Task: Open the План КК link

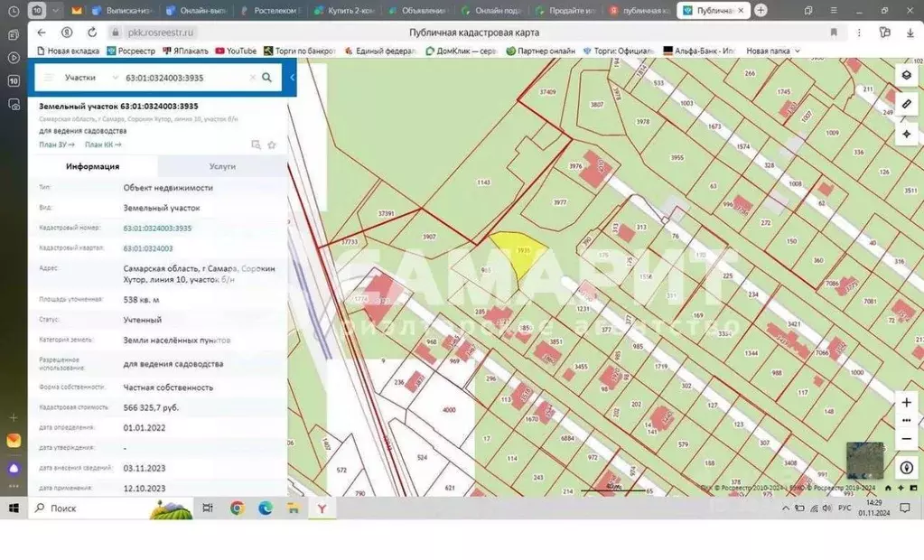Action: pos(102,145)
